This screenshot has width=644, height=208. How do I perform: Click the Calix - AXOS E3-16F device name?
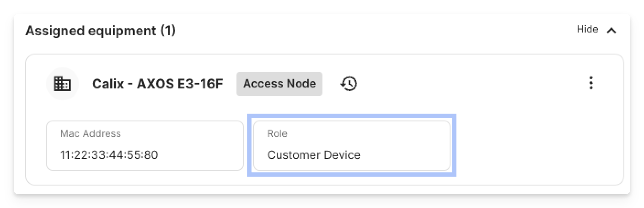(157, 84)
